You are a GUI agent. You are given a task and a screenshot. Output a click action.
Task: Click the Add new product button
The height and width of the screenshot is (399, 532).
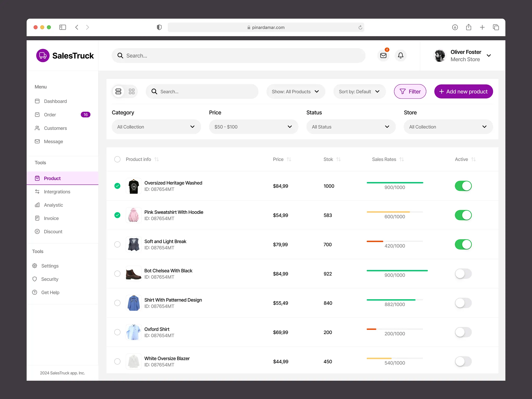(x=463, y=91)
